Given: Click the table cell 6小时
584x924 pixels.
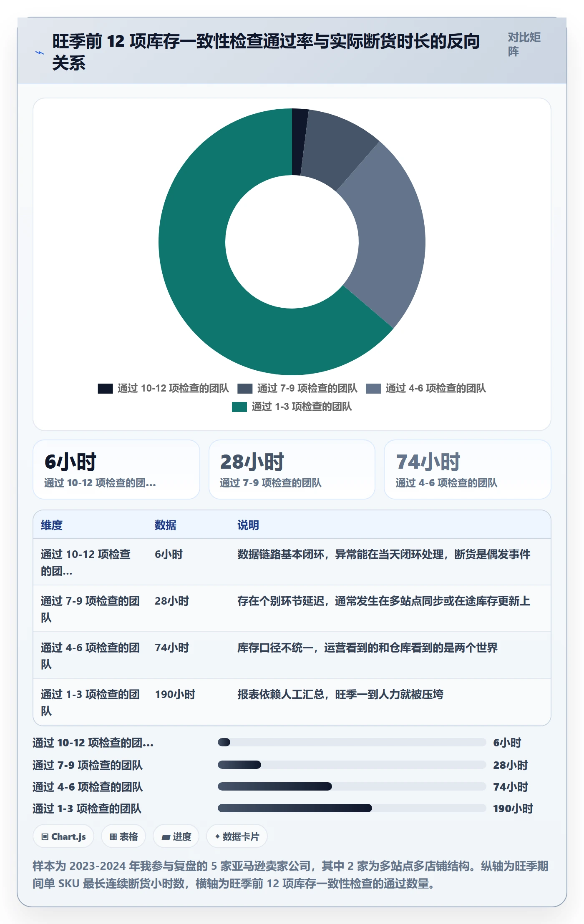Looking at the screenshot, I should 169,554.
